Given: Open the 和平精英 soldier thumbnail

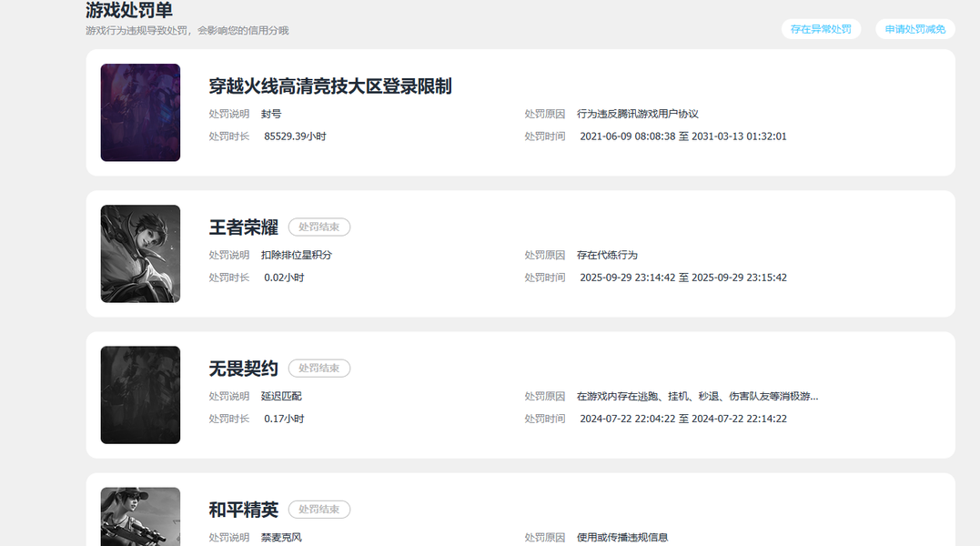Looking at the screenshot, I should [141, 517].
